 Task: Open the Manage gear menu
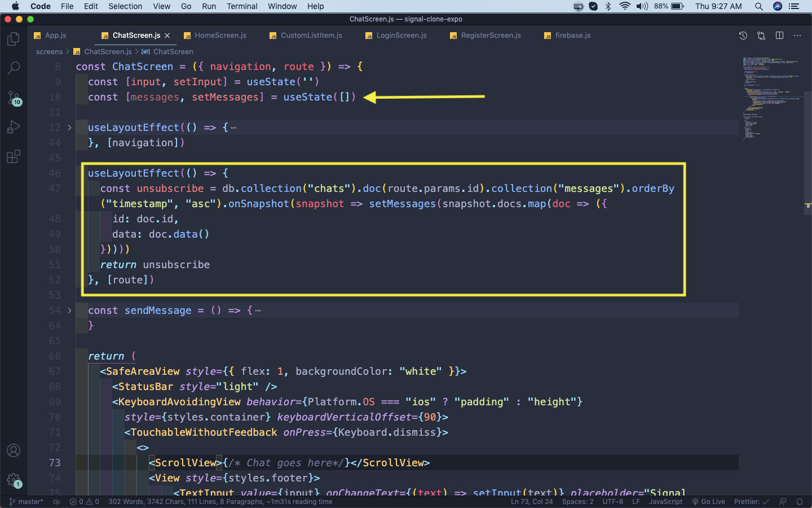click(x=14, y=480)
